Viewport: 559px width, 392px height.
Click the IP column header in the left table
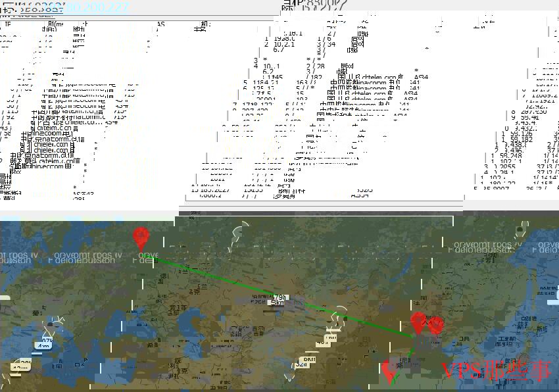click(x=8, y=24)
